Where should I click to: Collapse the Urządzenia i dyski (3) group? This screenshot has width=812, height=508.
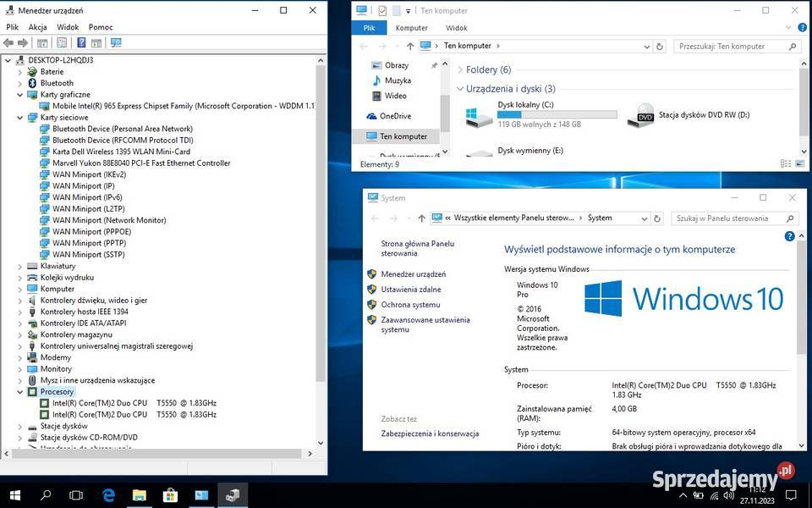[460, 89]
